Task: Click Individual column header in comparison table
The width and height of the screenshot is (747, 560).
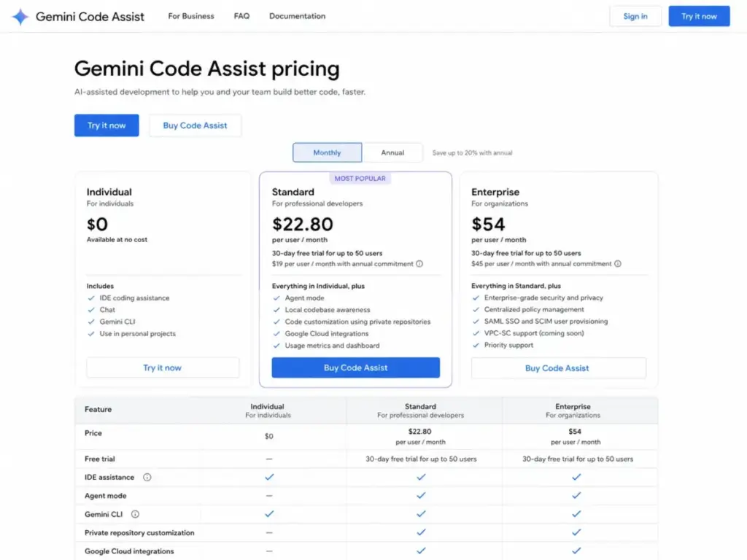Action: click(x=268, y=411)
